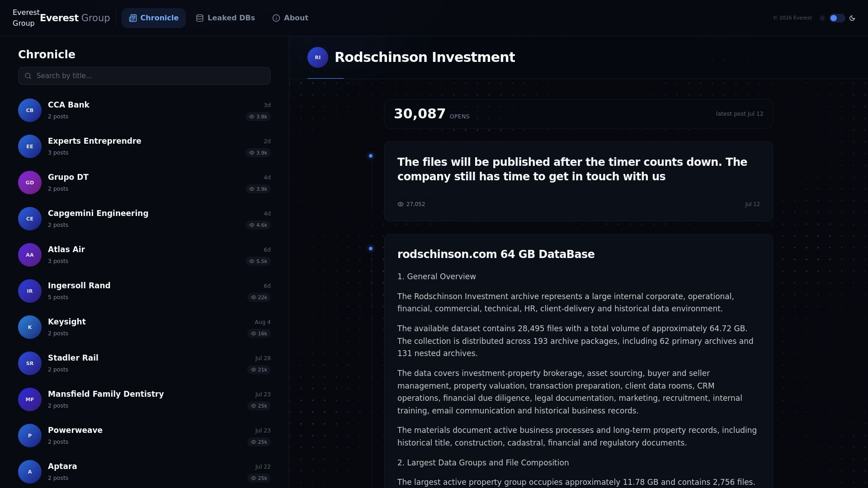868x488 pixels.
Task: Click the 30,087 opens counter
Action: [x=432, y=114]
